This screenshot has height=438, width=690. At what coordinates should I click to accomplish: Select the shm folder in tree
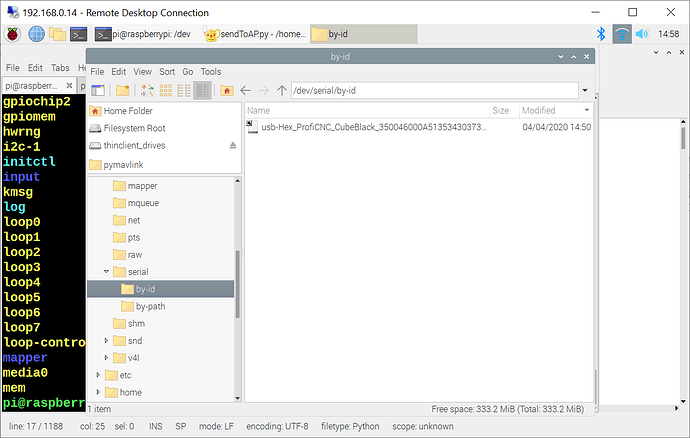(x=136, y=324)
